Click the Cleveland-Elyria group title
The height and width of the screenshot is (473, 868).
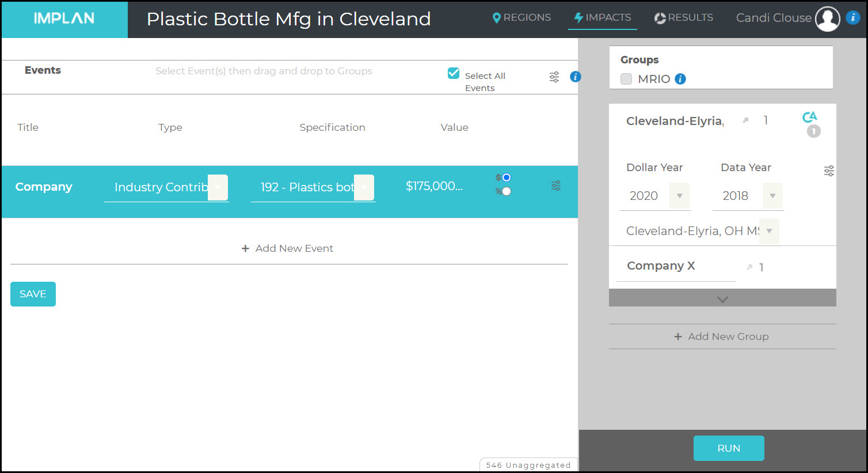pyautogui.click(x=675, y=121)
